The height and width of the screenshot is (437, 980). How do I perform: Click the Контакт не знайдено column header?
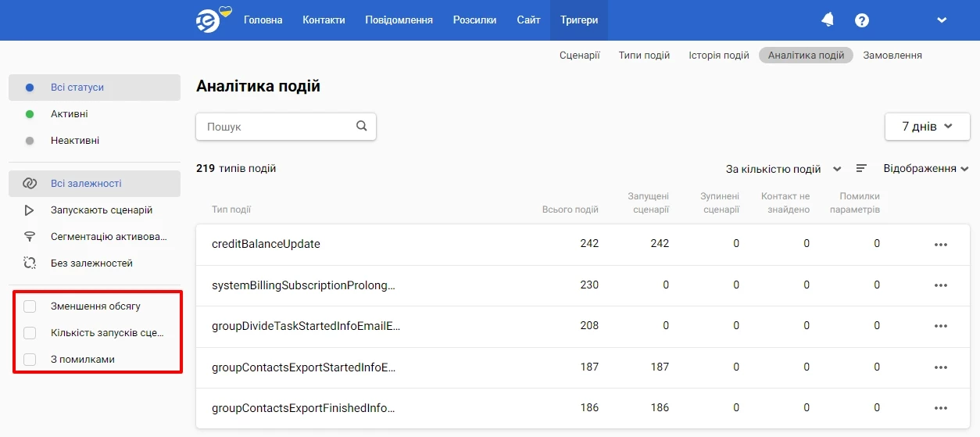(x=785, y=203)
